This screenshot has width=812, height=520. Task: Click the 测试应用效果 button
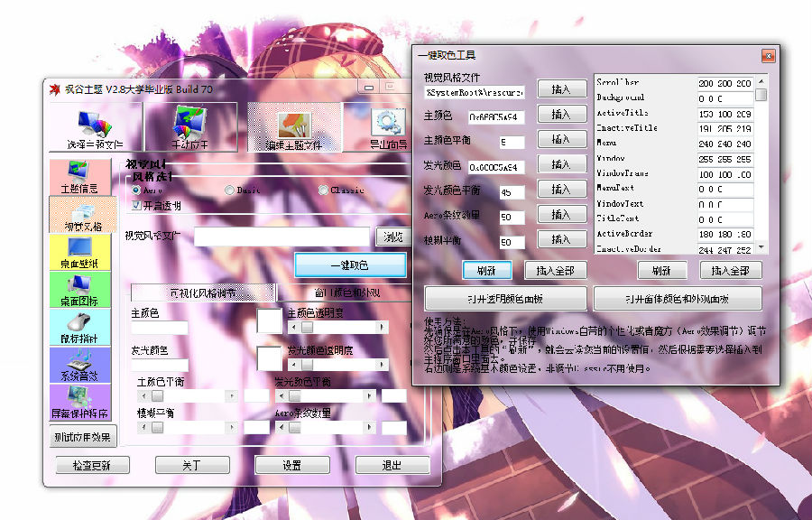[83, 437]
